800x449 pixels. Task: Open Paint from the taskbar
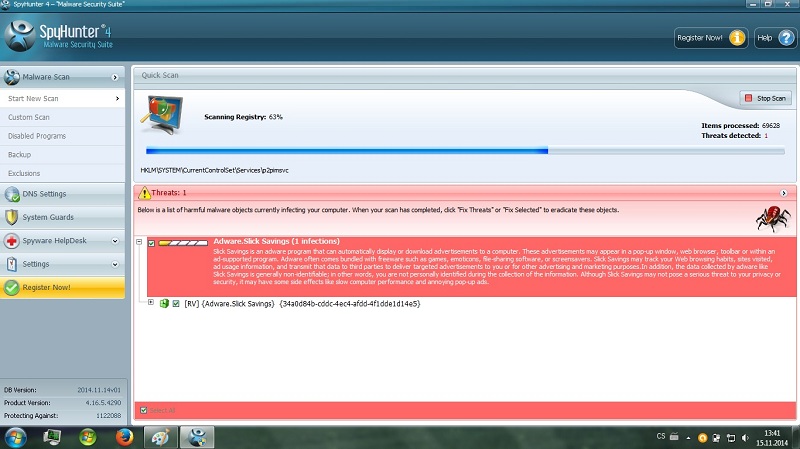[x=160, y=437]
